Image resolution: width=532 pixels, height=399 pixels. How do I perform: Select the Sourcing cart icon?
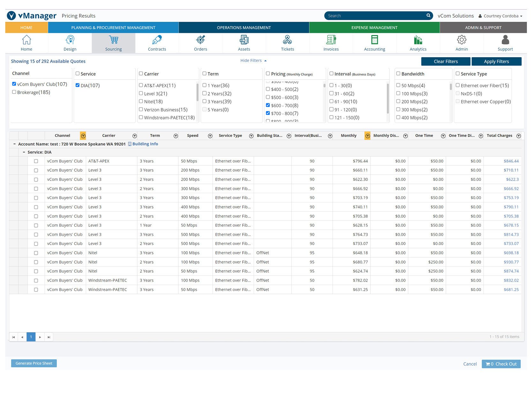[114, 40]
